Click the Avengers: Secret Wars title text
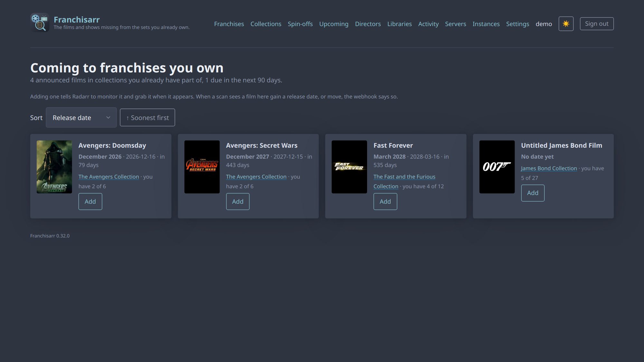 (262, 145)
